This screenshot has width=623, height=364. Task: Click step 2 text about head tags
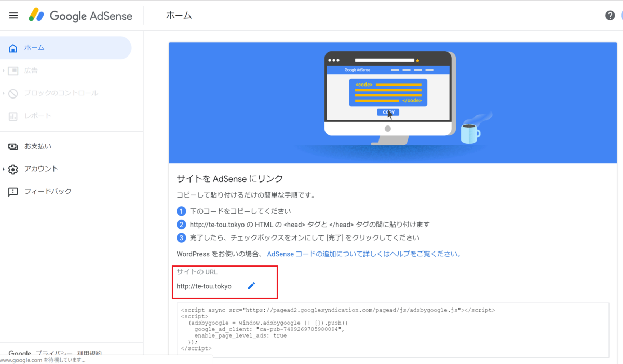pyautogui.click(x=310, y=225)
